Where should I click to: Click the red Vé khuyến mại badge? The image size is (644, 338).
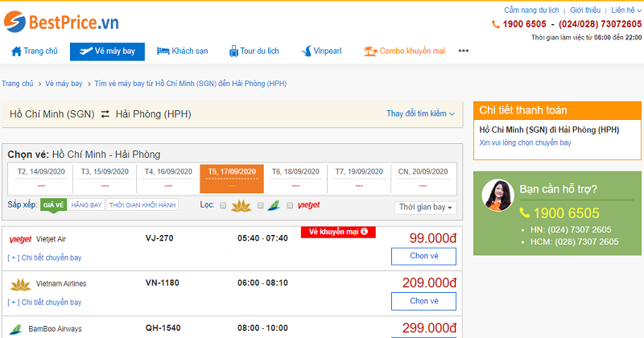pos(338,232)
